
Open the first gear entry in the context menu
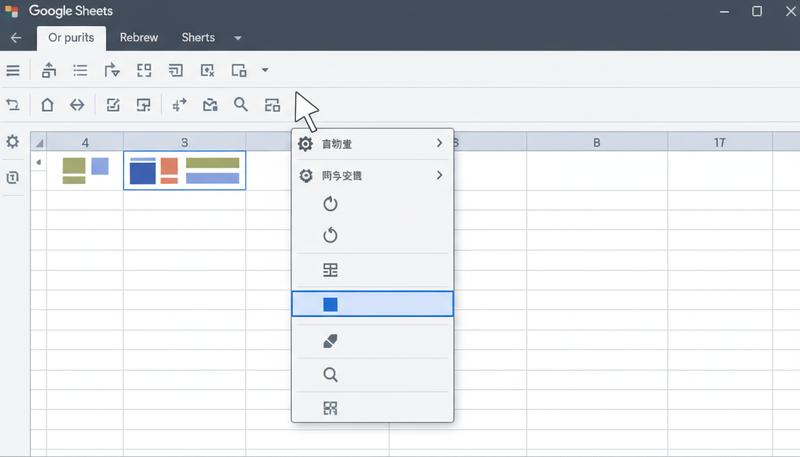tap(372, 144)
